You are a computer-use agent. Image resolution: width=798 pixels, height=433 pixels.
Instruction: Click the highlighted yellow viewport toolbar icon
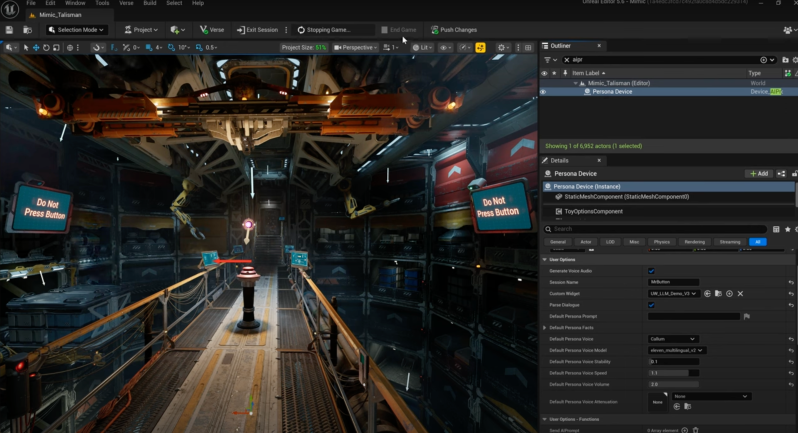coord(480,47)
